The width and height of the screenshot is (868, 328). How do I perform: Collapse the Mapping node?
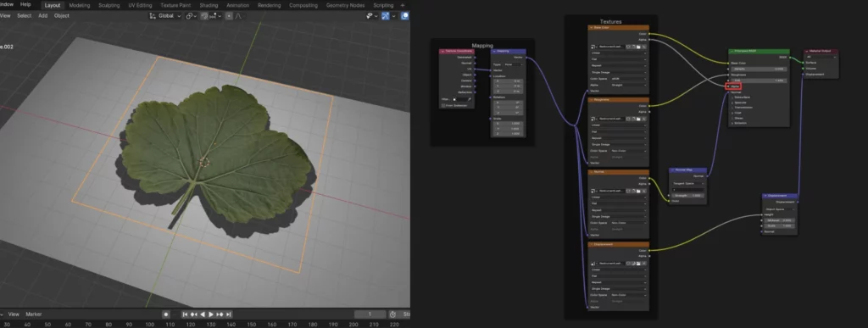pos(494,52)
